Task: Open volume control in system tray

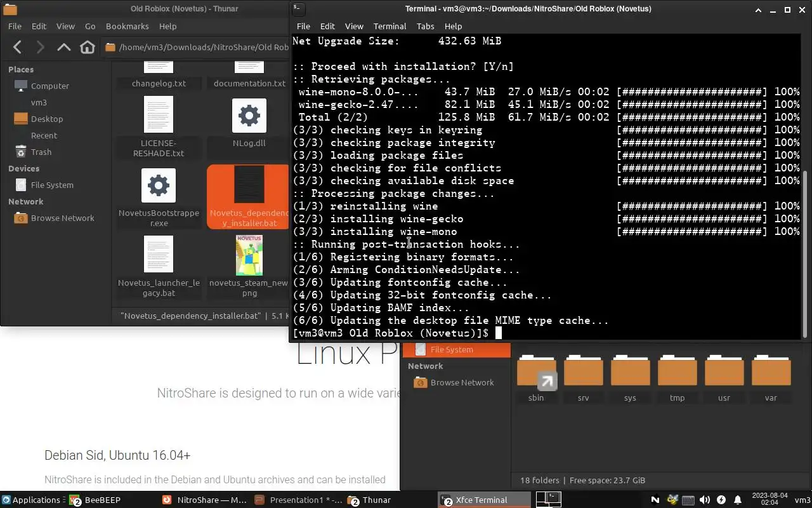Action: 705,500
